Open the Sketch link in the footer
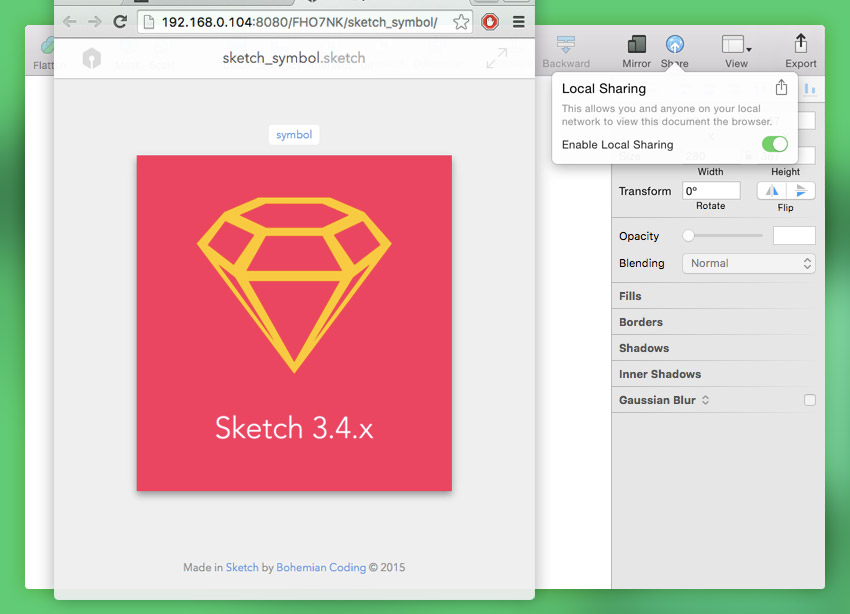This screenshot has height=614, width=850. point(242,568)
